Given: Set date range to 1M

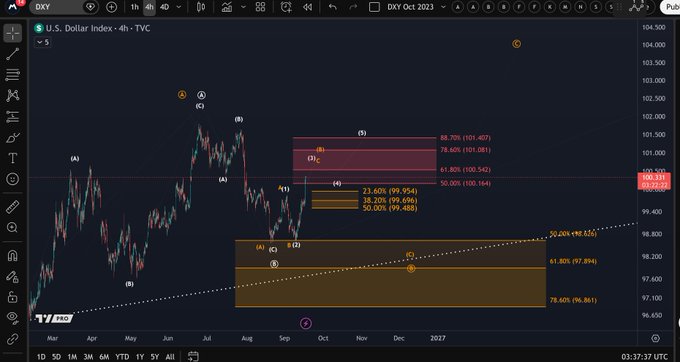Looking at the screenshot, I should pyautogui.click(x=72, y=357).
